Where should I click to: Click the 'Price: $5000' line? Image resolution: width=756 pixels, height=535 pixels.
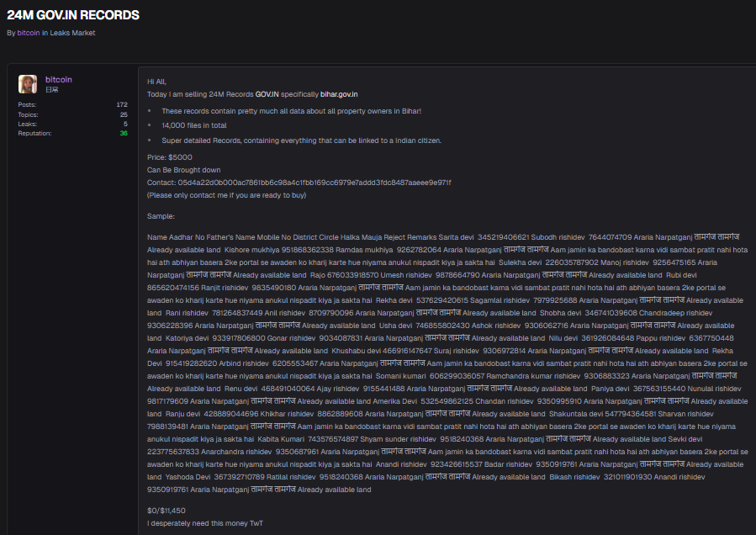(170, 158)
